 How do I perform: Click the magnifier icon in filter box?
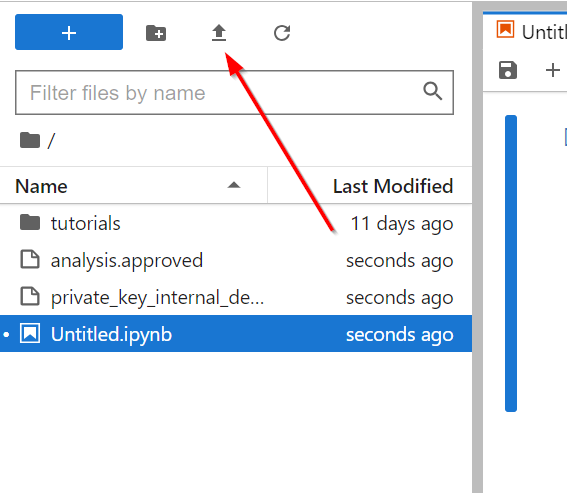432,91
